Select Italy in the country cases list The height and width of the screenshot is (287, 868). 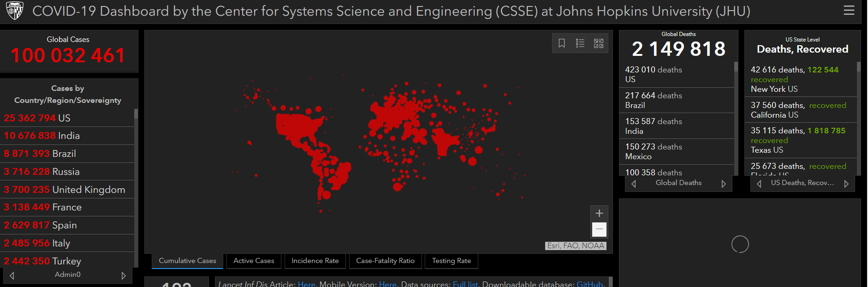[x=67, y=243]
